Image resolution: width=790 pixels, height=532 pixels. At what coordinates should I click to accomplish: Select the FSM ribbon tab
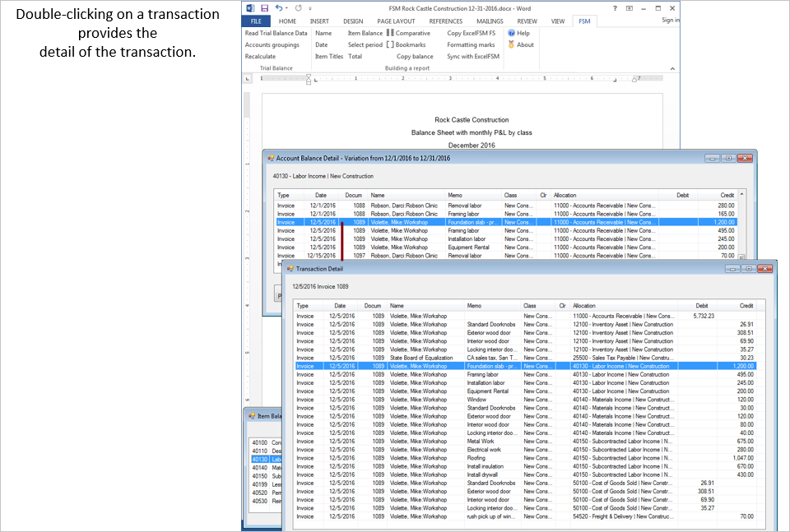[x=584, y=21]
